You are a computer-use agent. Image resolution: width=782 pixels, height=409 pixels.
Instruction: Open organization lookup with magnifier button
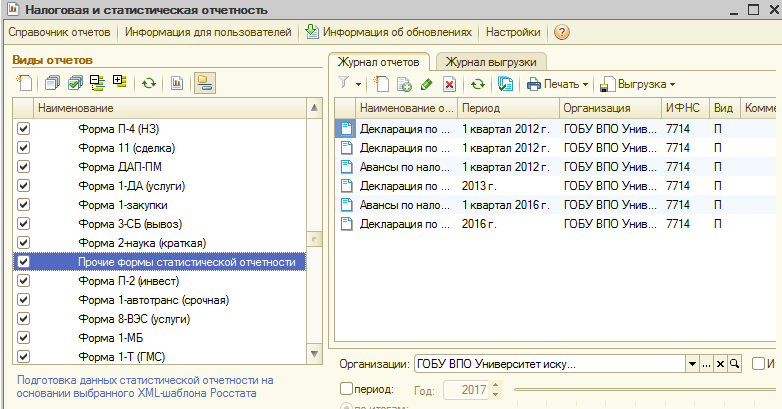click(734, 364)
